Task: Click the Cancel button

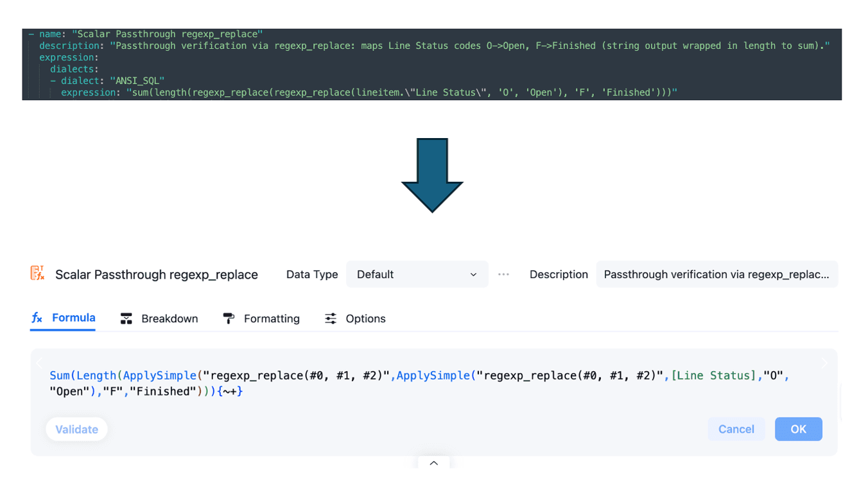Action: click(x=736, y=429)
